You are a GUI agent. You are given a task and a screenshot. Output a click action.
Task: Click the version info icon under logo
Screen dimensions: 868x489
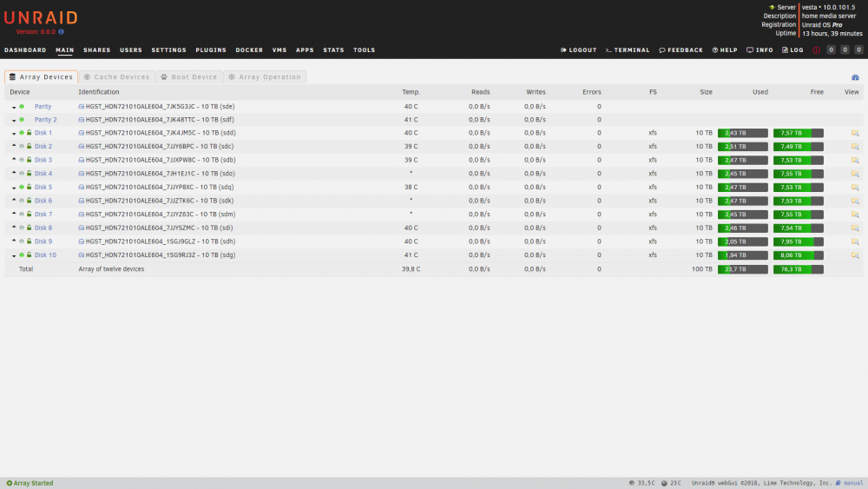pos(61,31)
